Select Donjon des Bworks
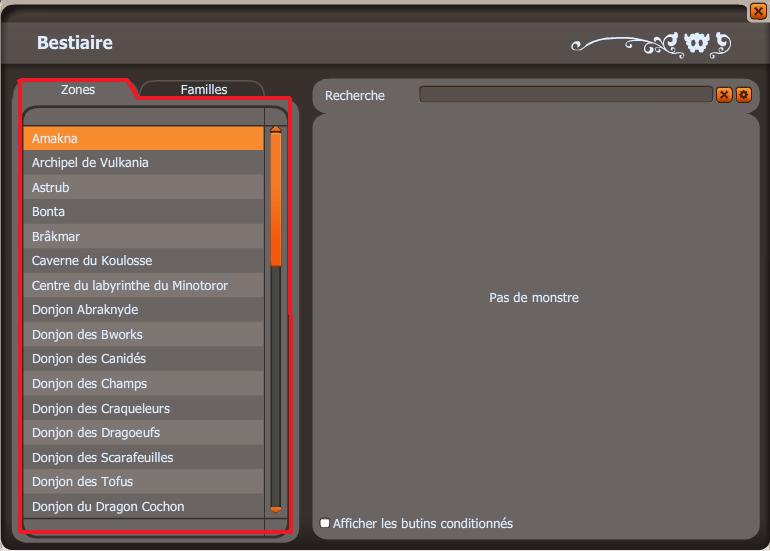The image size is (770, 551). point(143,334)
